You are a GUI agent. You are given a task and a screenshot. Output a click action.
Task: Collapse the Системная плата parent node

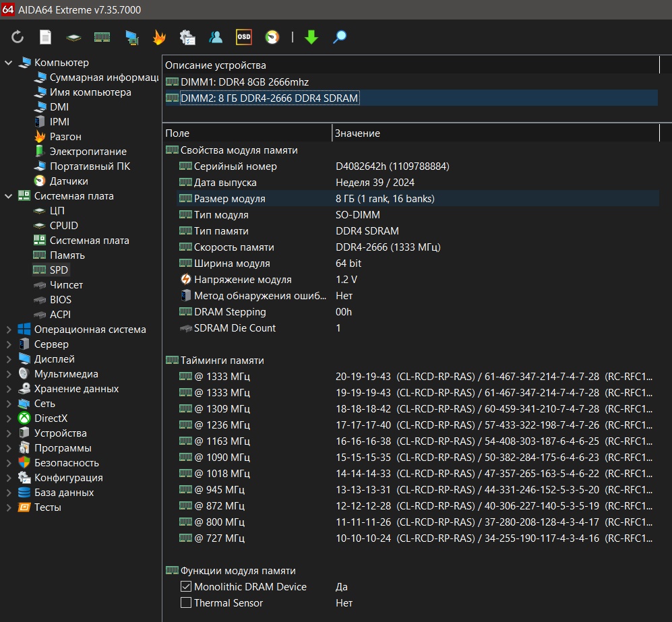(x=8, y=196)
